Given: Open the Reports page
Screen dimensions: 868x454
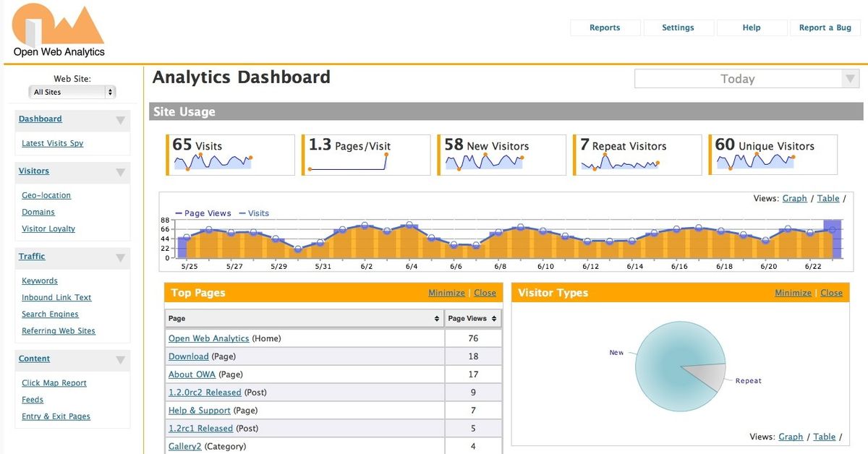Looking at the screenshot, I should click(605, 27).
